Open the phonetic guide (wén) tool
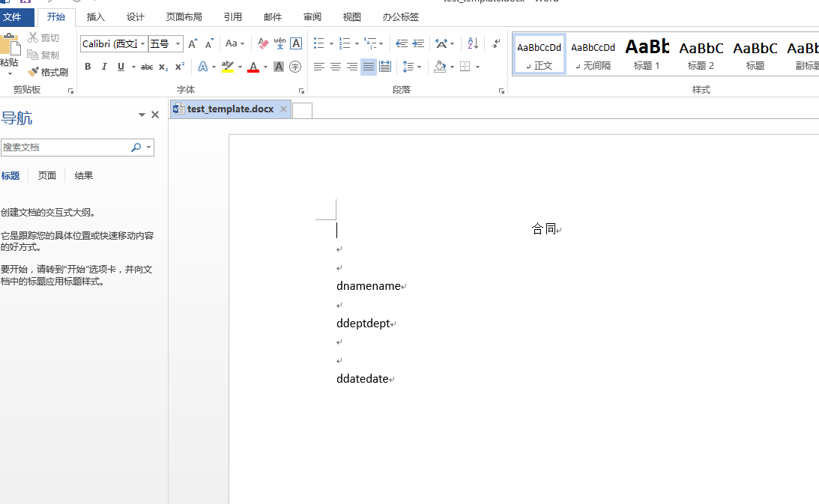Image resolution: width=819 pixels, height=504 pixels. point(279,43)
